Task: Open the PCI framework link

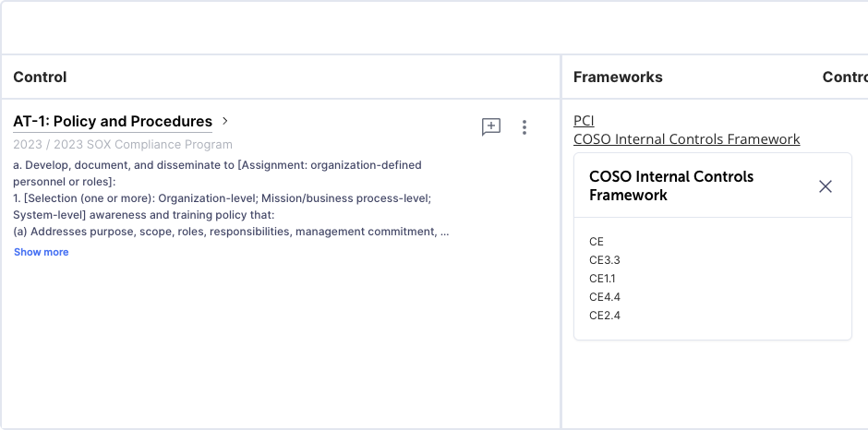Action: point(584,121)
